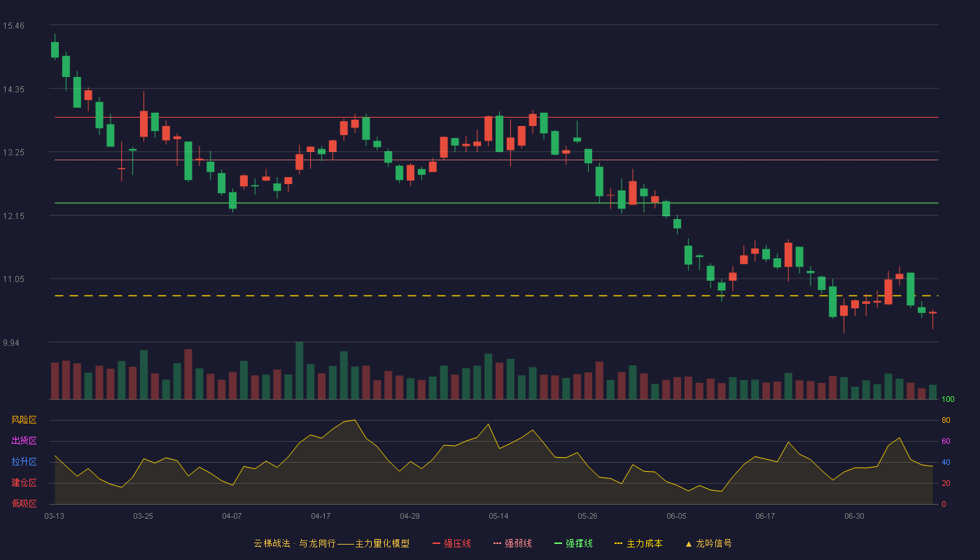
Task: Click the 11.05 price axis label
Action: (13, 279)
